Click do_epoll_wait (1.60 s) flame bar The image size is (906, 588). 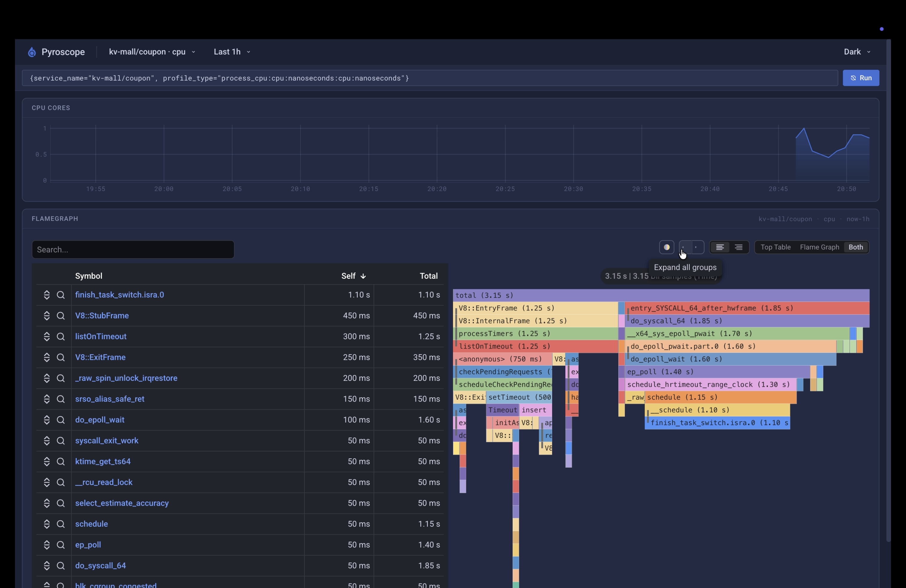730,360
